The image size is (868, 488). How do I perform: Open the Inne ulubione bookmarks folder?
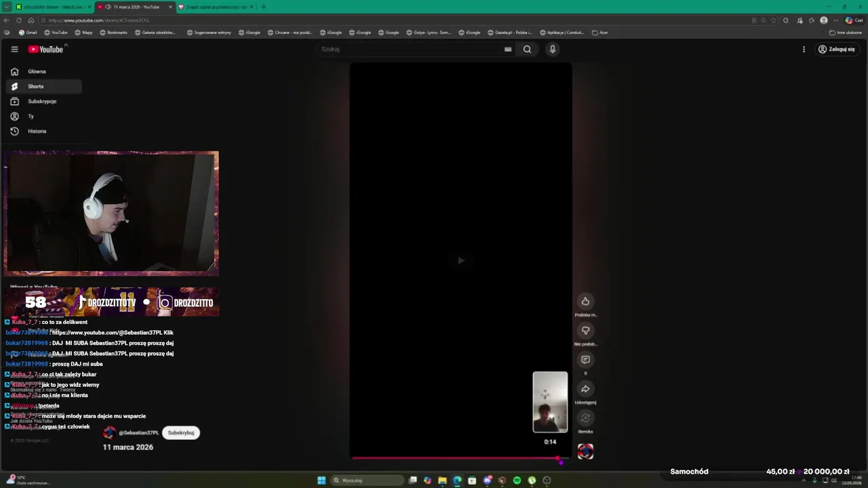pyautogui.click(x=846, y=32)
